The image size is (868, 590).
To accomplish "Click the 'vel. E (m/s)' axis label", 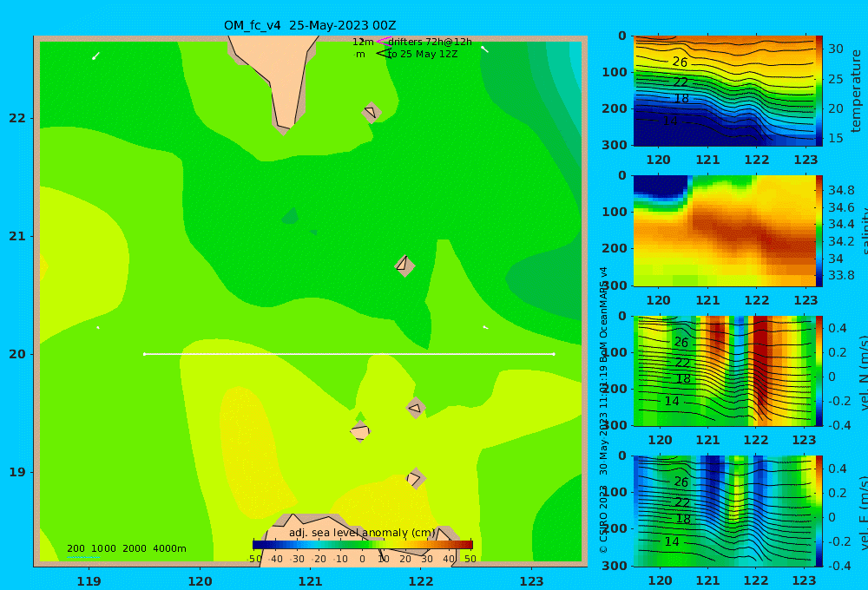I will (x=864, y=514).
